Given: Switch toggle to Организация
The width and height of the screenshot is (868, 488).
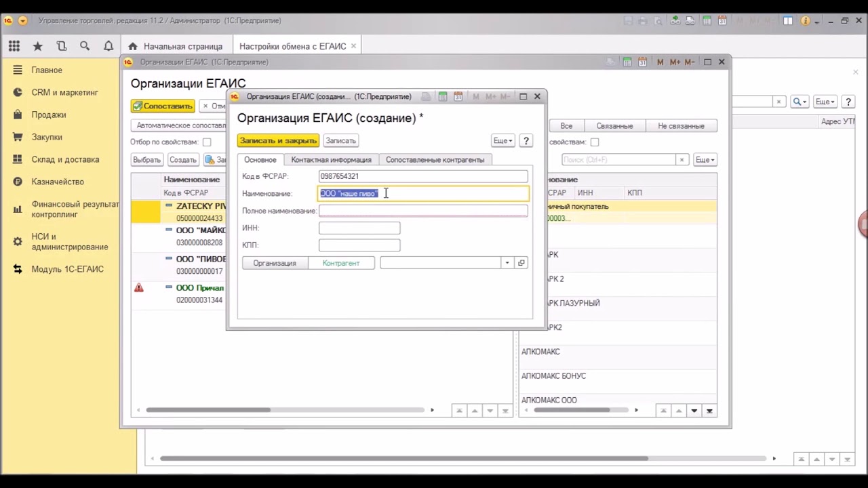Looking at the screenshot, I should (x=275, y=263).
